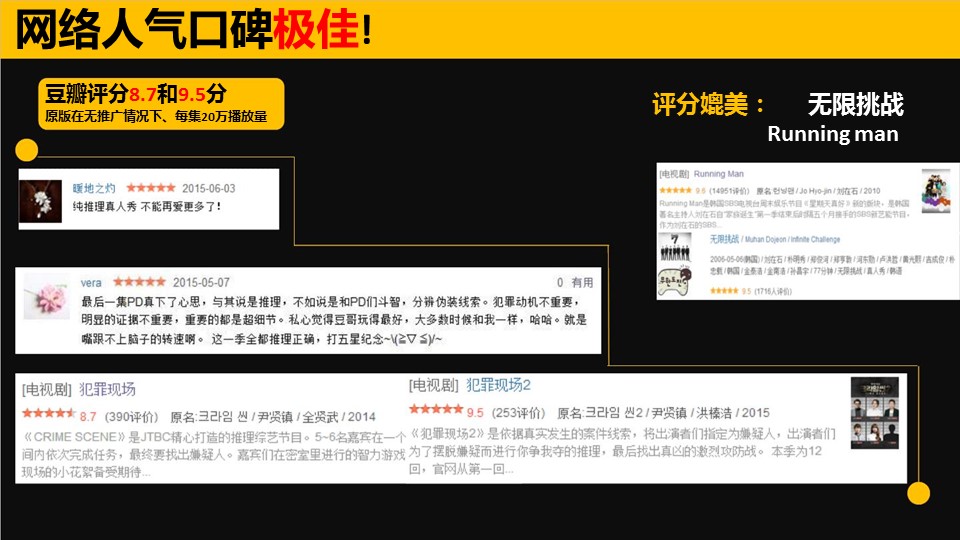Click the slide title 网络人气口碑极佳

[193, 29]
